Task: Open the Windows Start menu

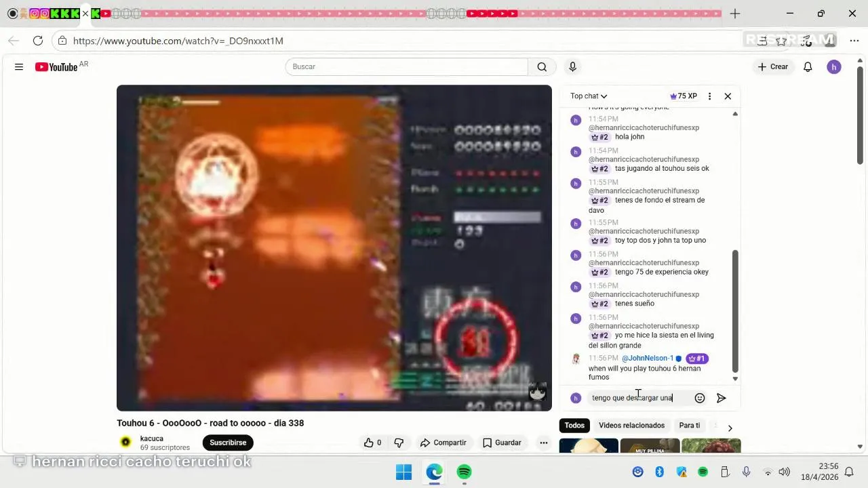Action: pos(403,472)
